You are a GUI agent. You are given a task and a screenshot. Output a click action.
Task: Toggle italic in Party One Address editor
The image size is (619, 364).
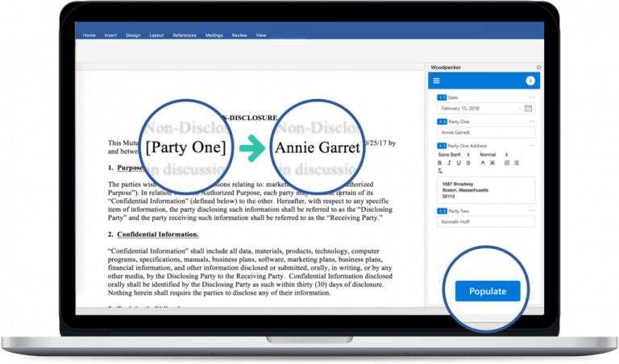[449, 163]
